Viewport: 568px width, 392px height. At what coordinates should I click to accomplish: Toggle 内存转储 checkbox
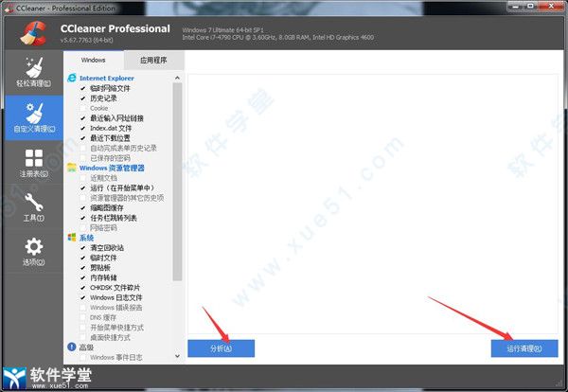click(83, 277)
